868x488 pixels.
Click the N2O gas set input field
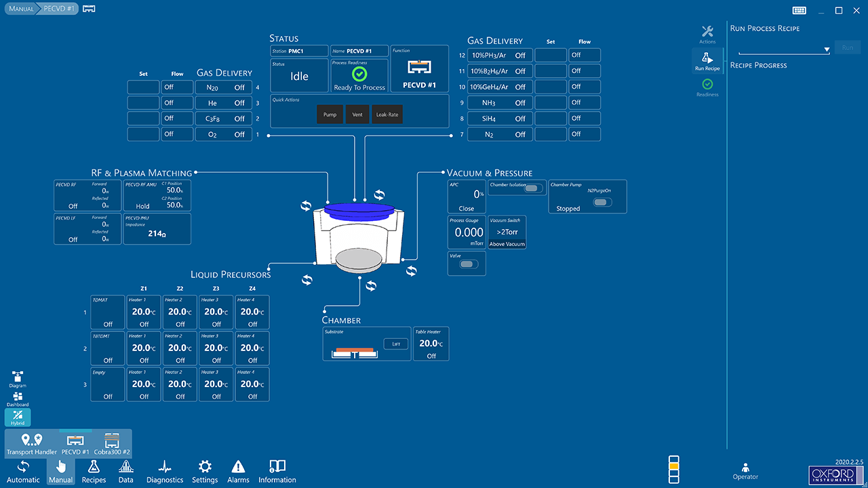pos(143,87)
